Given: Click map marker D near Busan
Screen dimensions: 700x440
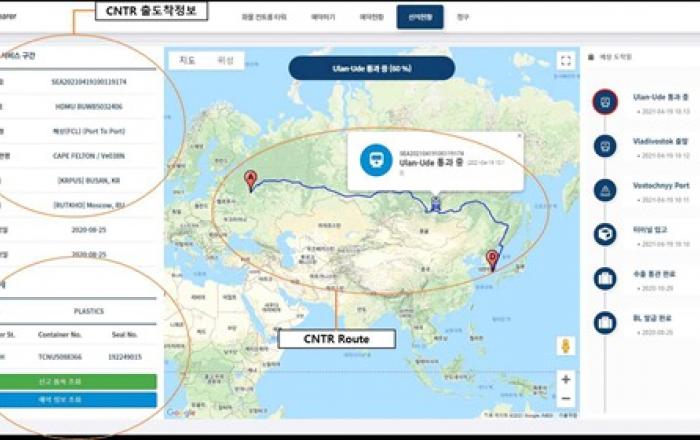Looking at the screenshot, I should click(492, 258).
